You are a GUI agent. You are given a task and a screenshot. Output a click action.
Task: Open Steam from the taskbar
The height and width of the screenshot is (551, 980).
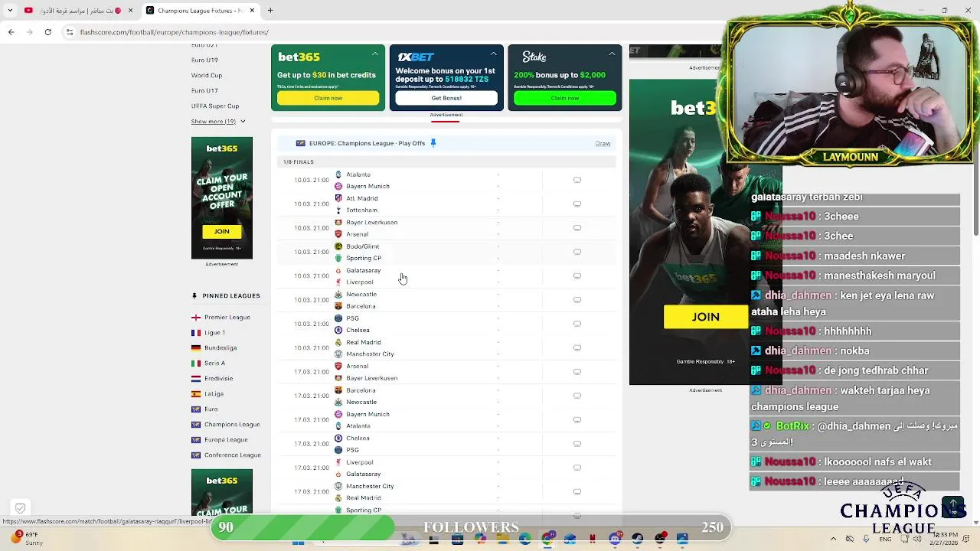(x=637, y=539)
